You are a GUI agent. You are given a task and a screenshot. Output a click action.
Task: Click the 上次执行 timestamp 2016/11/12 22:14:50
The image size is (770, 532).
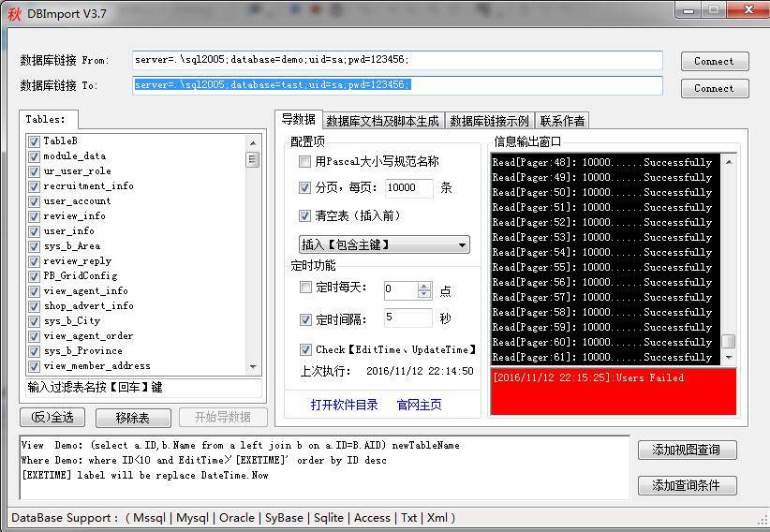click(x=420, y=371)
